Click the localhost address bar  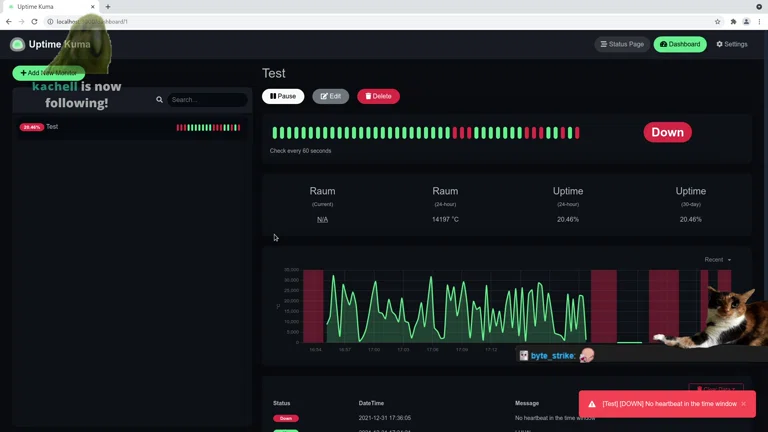click(x=382, y=22)
